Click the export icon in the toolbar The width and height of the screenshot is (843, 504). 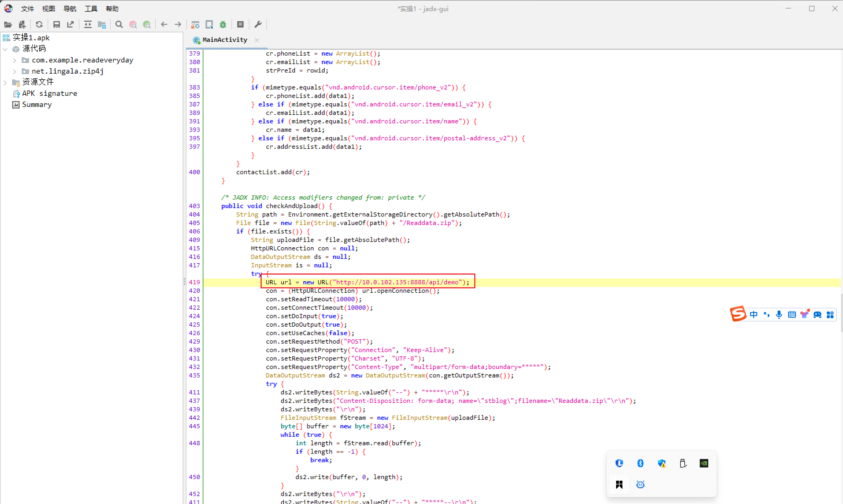tap(70, 24)
